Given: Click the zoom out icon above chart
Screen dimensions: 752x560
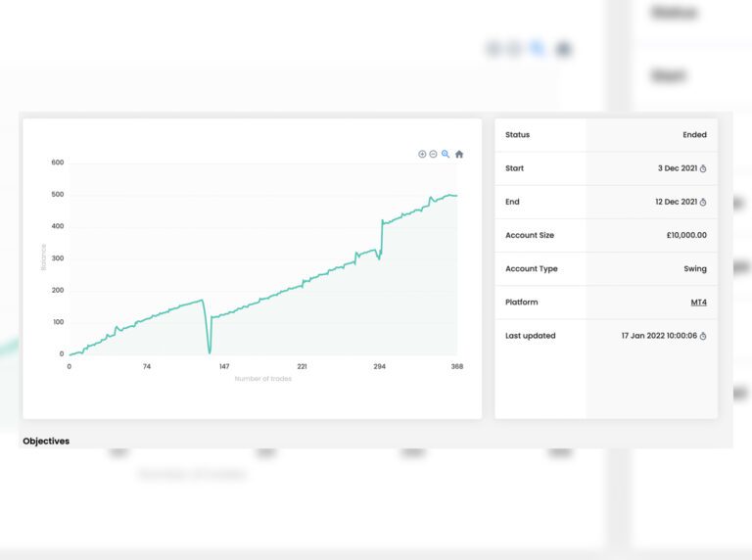Looking at the screenshot, I should point(434,154).
